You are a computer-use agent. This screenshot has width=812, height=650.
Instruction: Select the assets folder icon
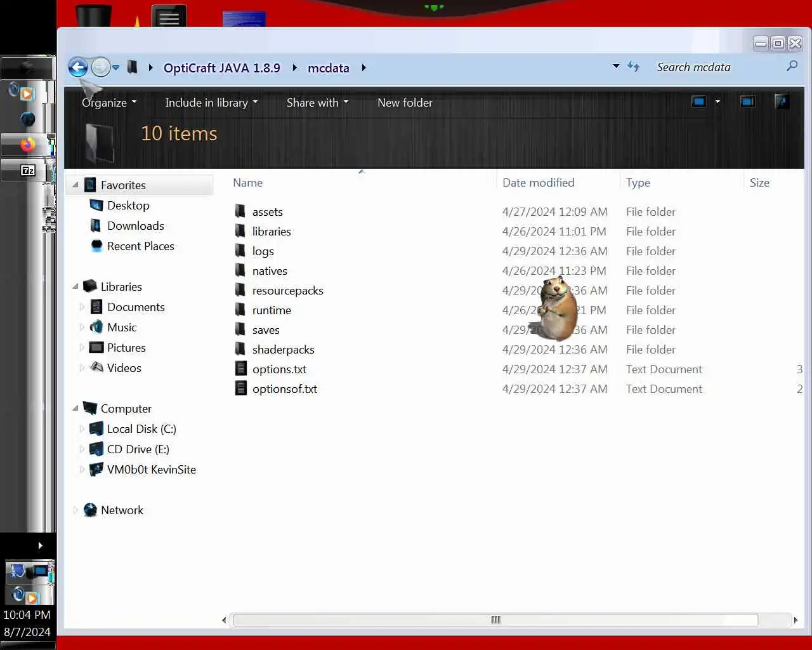(240, 211)
